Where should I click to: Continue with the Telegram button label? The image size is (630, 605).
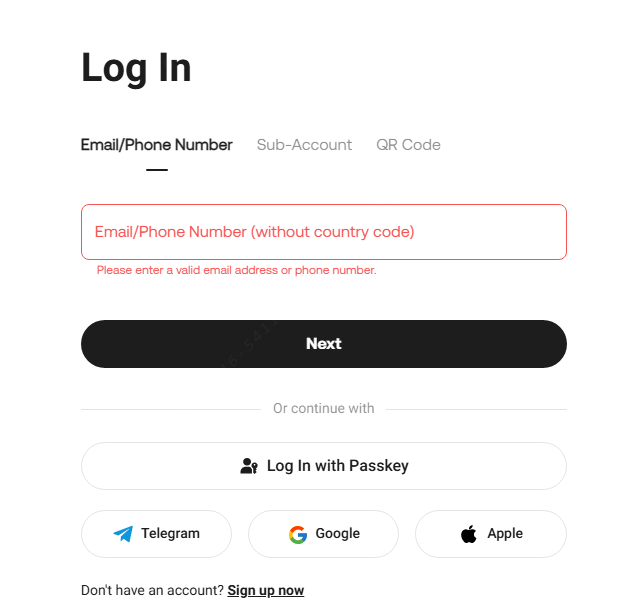[170, 534]
